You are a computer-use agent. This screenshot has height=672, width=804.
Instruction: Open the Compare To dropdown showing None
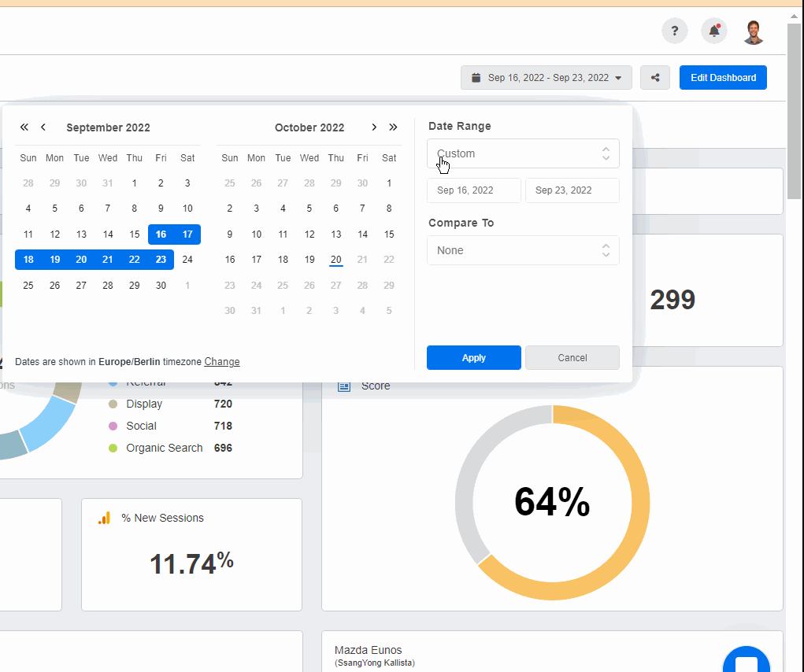click(x=523, y=250)
